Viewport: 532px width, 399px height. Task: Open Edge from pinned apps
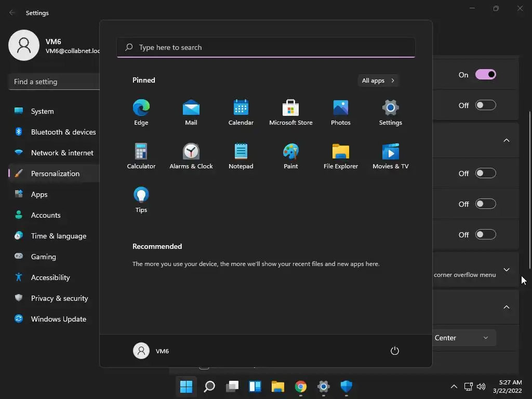pos(141,112)
